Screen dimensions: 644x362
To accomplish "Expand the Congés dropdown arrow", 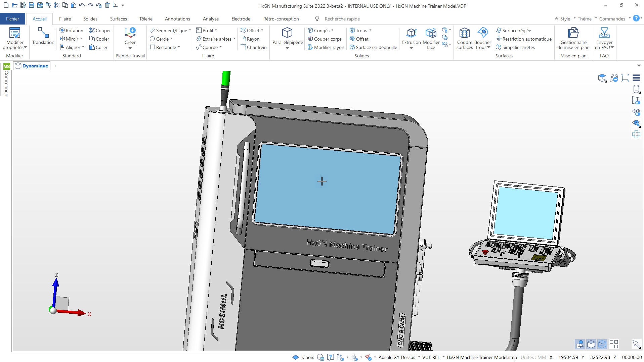I will [x=332, y=30].
